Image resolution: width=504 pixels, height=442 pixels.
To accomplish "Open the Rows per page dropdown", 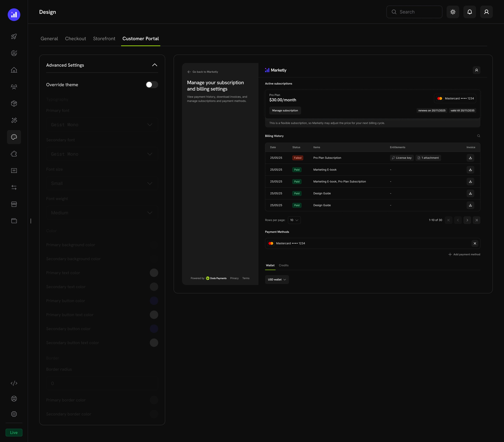I will point(294,220).
